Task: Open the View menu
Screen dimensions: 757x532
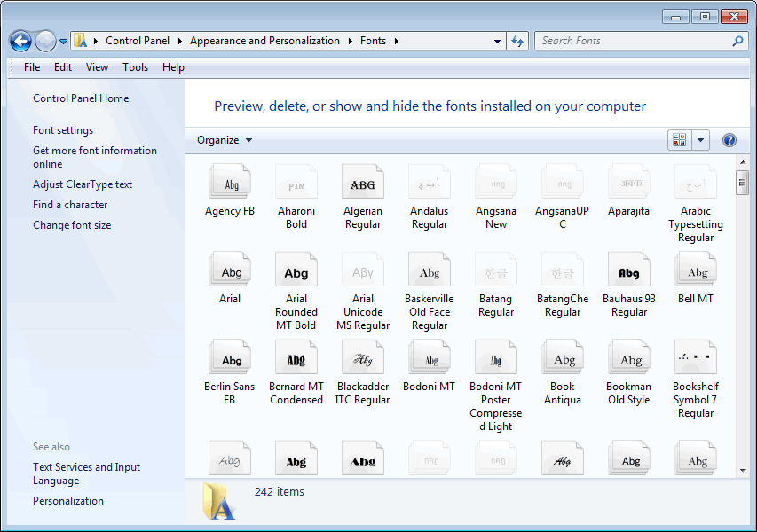Action: coord(97,67)
